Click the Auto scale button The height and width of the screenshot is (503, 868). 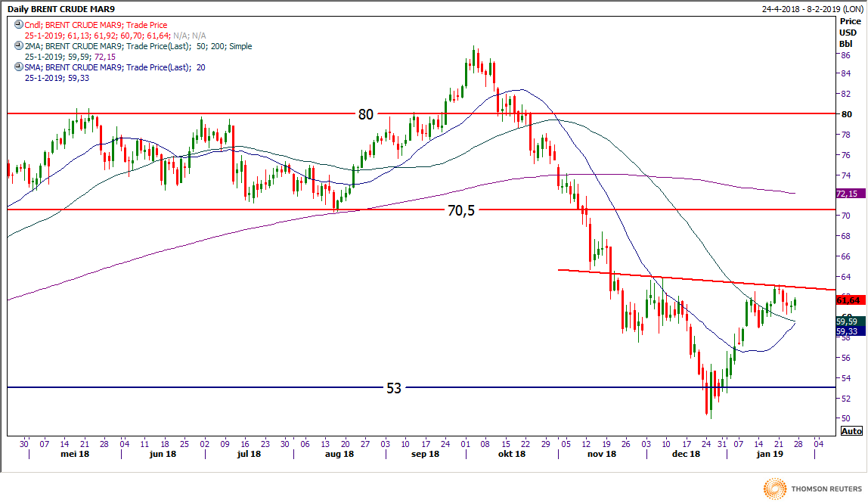click(851, 431)
